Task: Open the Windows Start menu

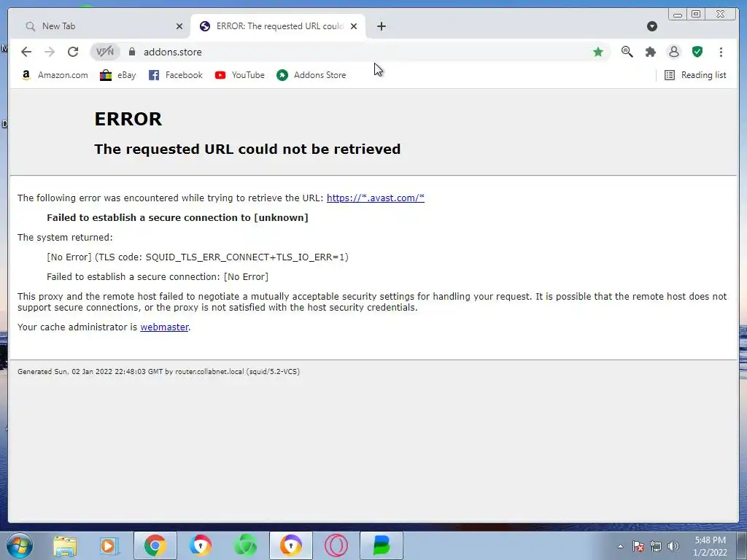Action: (x=20, y=545)
